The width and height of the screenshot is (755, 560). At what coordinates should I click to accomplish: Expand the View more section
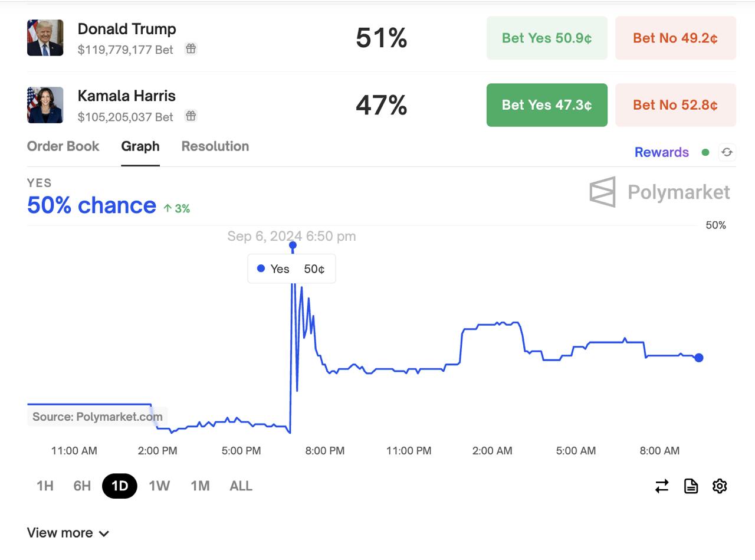coord(68,533)
